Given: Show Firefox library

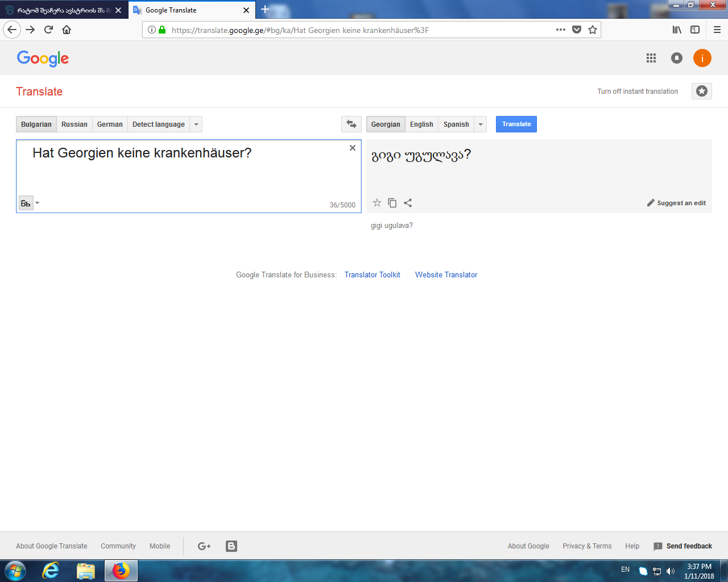Looking at the screenshot, I should [677, 30].
